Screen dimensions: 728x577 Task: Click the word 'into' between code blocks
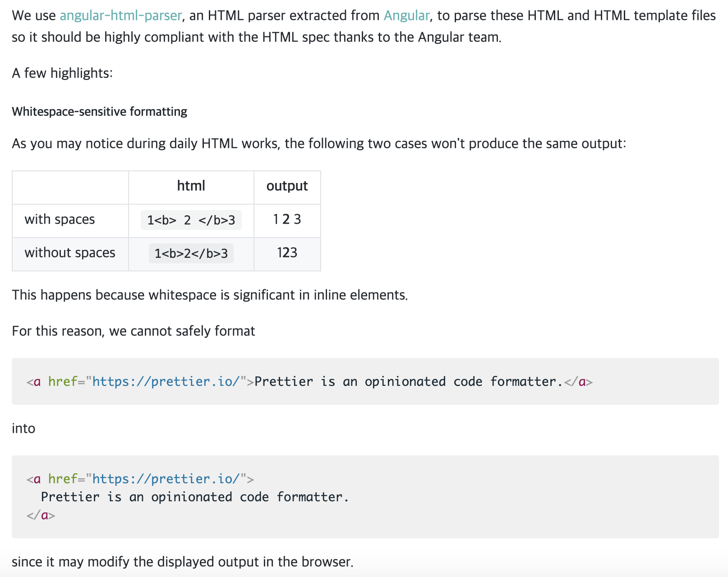click(23, 428)
